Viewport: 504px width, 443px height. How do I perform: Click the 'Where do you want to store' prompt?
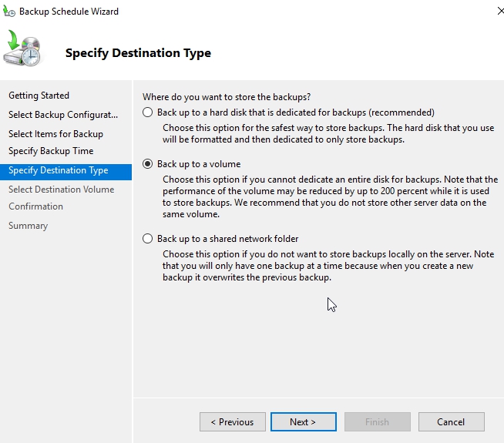coord(227,96)
